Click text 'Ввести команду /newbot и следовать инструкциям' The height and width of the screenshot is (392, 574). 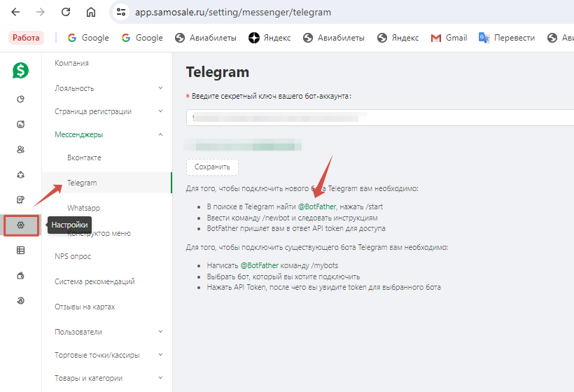(292, 218)
